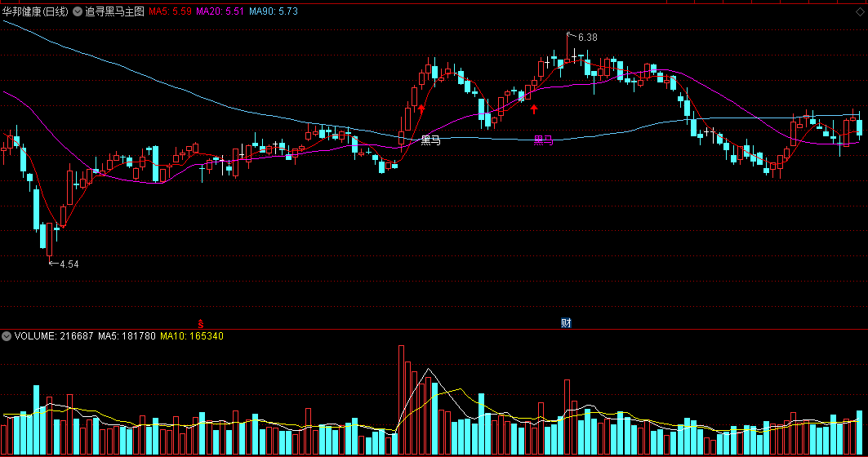
Task: Click the white 黑马 signal label
Action: tap(430, 140)
